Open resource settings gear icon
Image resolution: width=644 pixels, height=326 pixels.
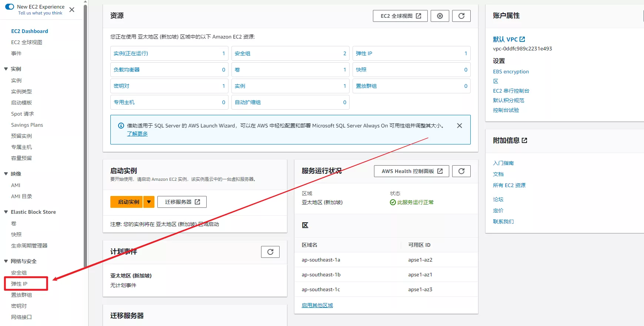tap(440, 16)
